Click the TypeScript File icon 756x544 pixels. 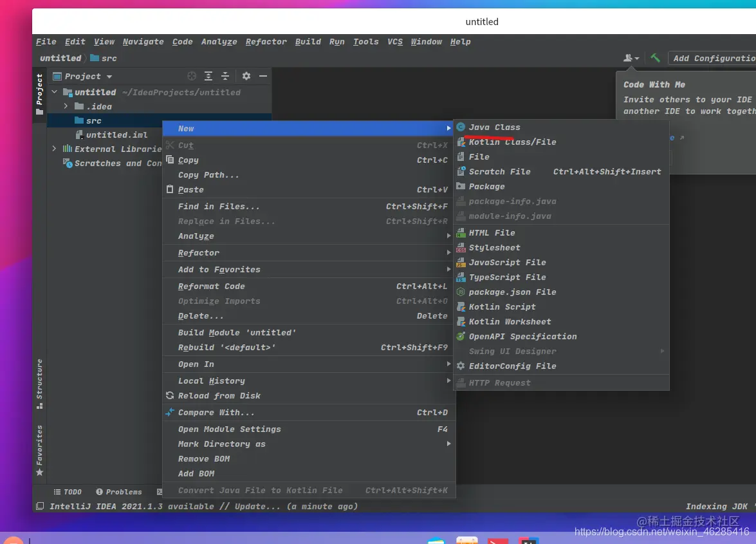(x=461, y=277)
